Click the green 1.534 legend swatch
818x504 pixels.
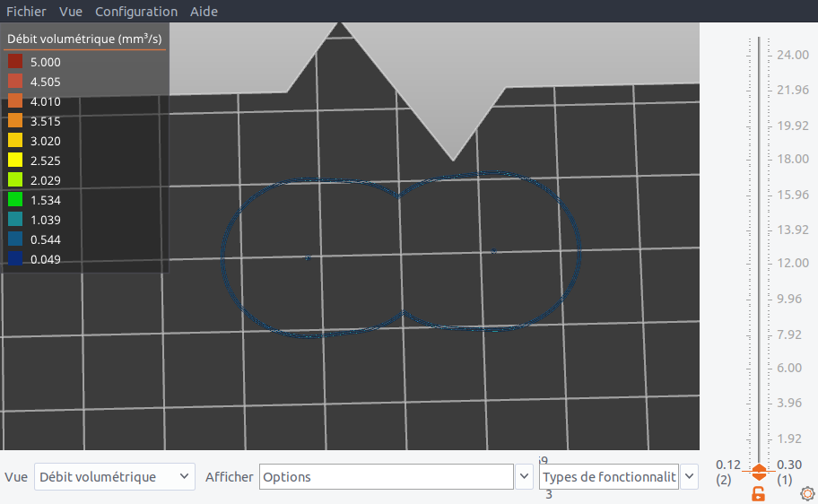click(x=15, y=200)
